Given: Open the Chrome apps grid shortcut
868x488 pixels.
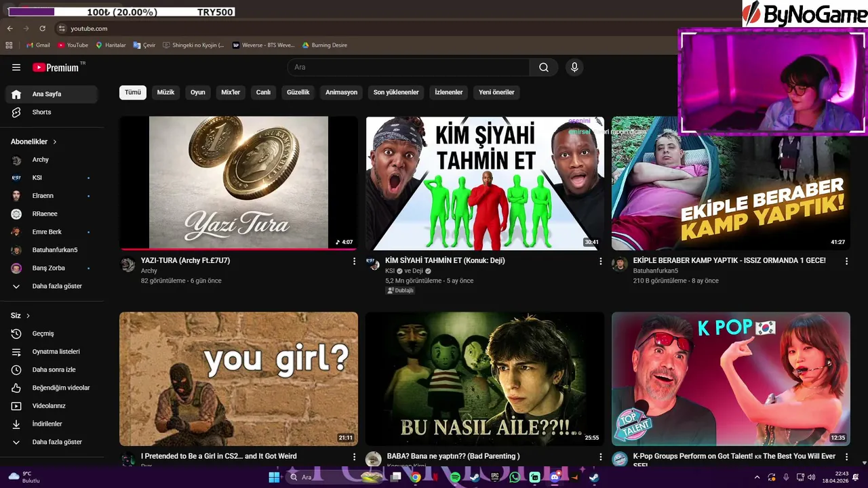Looking at the screenshot, I should [9, 45].
